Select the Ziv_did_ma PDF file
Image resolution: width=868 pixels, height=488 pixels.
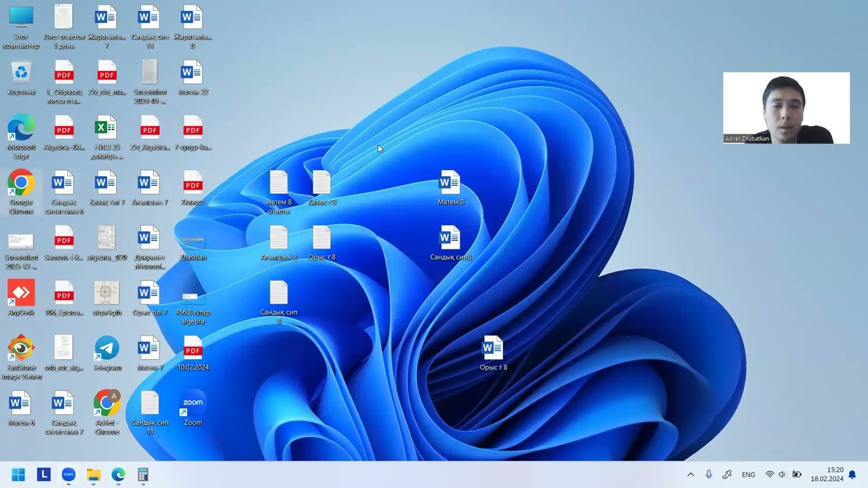[107, 77]
